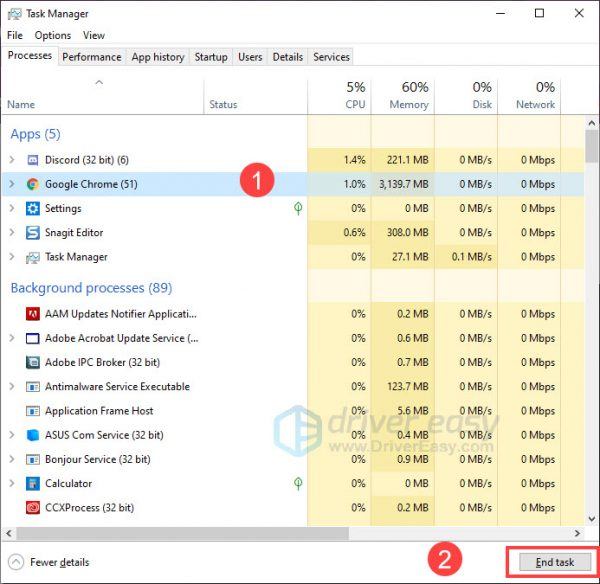Collapse view with Fewer details
The height and width of the screenshot is (584, 600).
pos(49,562)
